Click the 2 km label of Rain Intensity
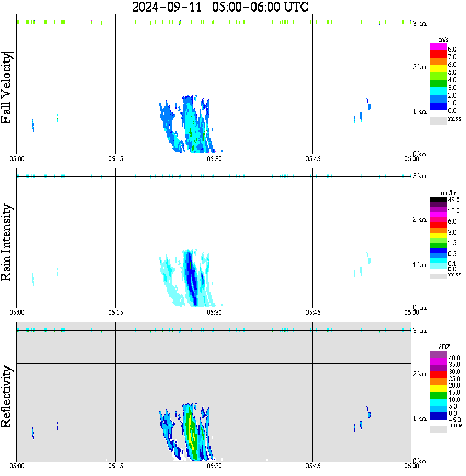The image size is (466, 476). click(420, 219)
